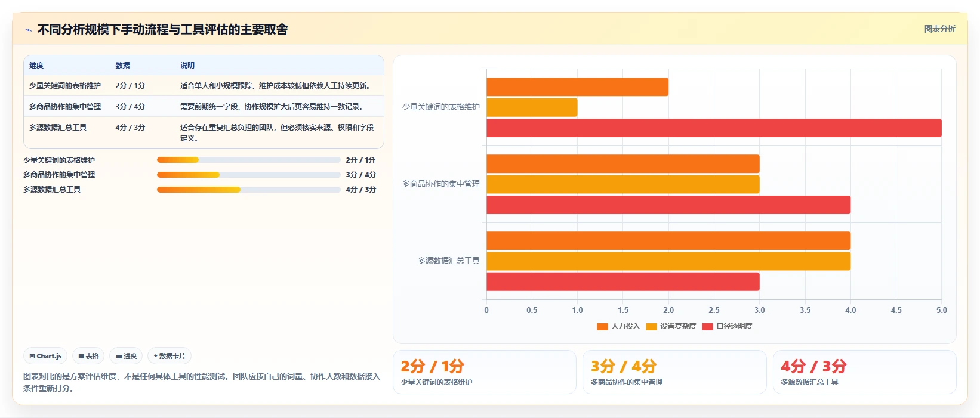Toggle the 口径透明度 series in the chart legend
Image resolution: width=980 pixels, height=418 pixels.
pyautogui.click(x=728, y=326)
